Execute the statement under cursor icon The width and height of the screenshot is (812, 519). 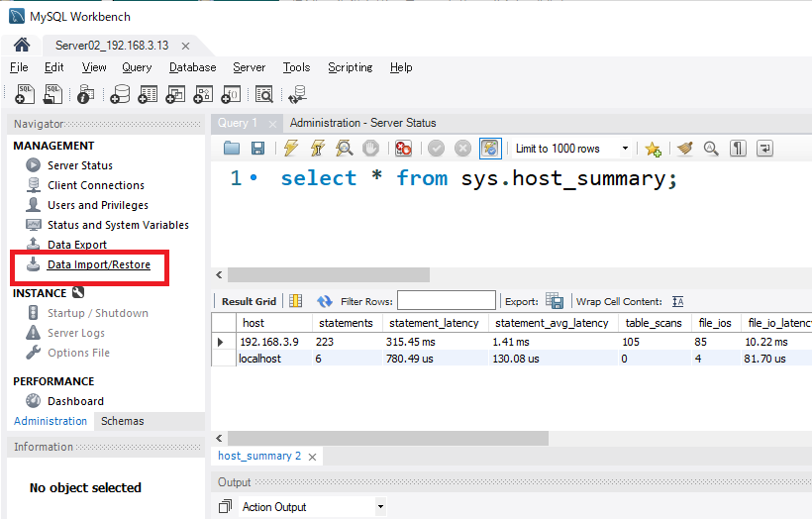[318, 149]
